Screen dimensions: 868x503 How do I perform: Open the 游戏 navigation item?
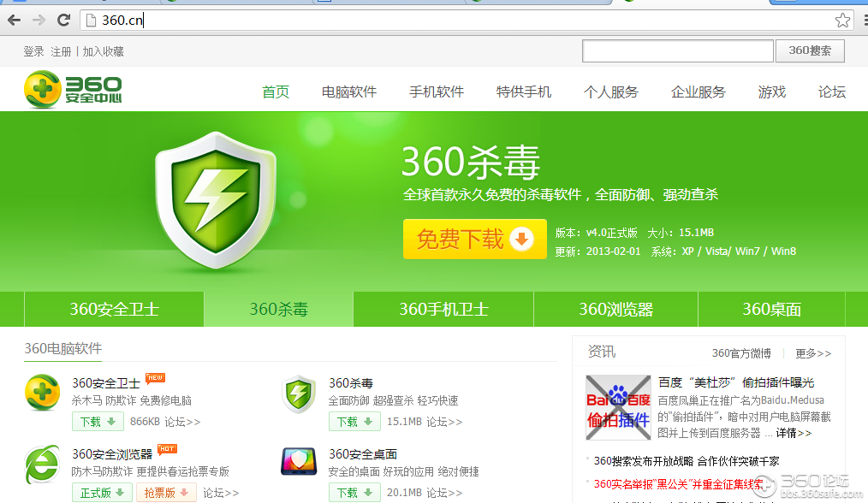pyautogui.click(x=771, y=92)
